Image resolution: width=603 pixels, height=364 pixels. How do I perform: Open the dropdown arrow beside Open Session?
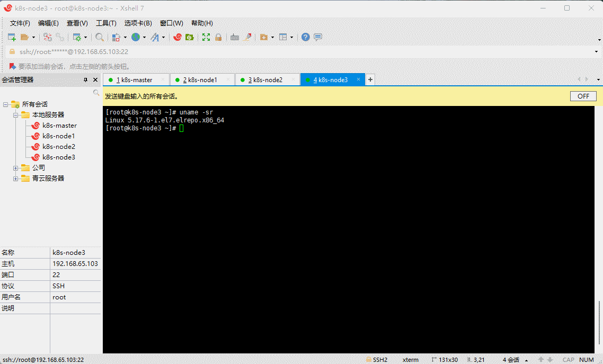coord(33,37)
